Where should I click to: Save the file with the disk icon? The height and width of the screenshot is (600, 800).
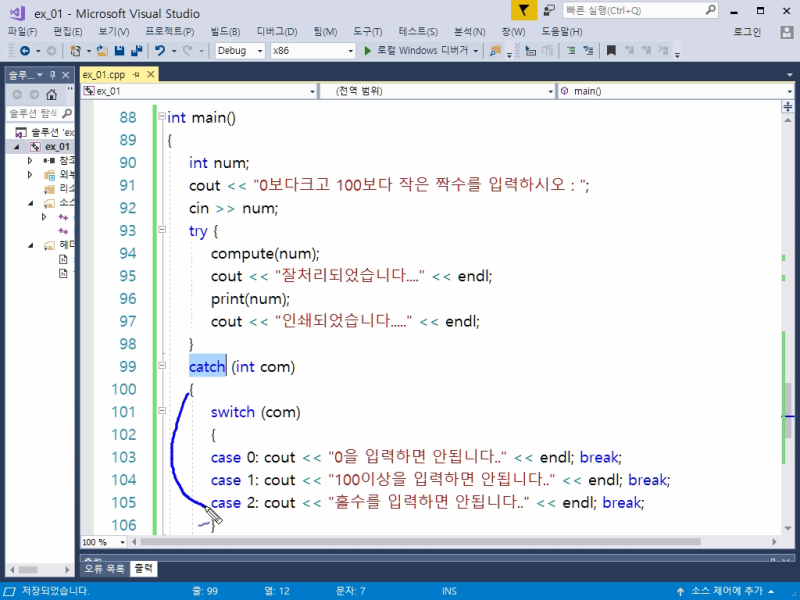coord(119,51)
